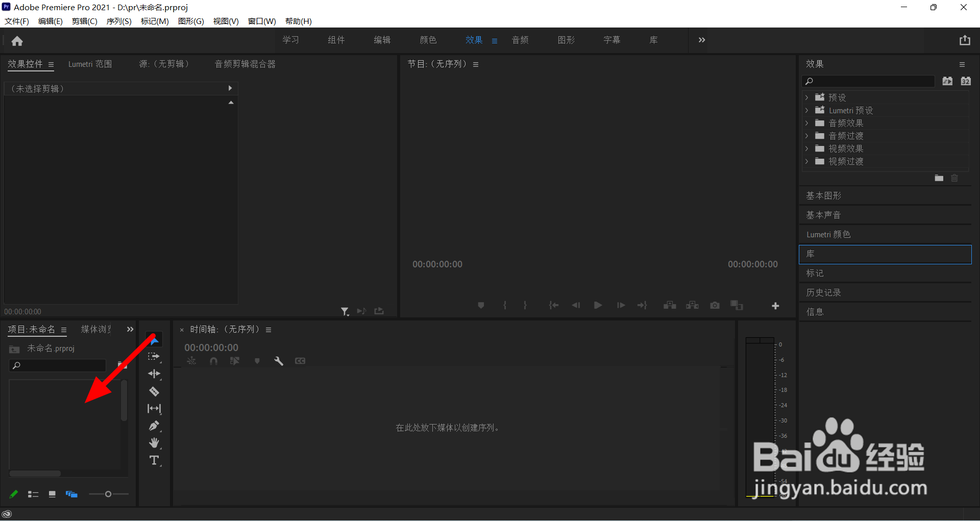Viewport: 980px width, 521px height.
Task: Toggle Play Only Audio button in Effect Controls
Action: coord(361,311)
